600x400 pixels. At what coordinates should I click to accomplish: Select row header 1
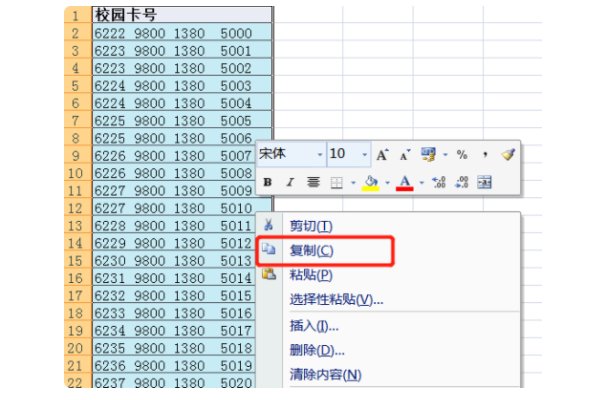click(78, 15)
